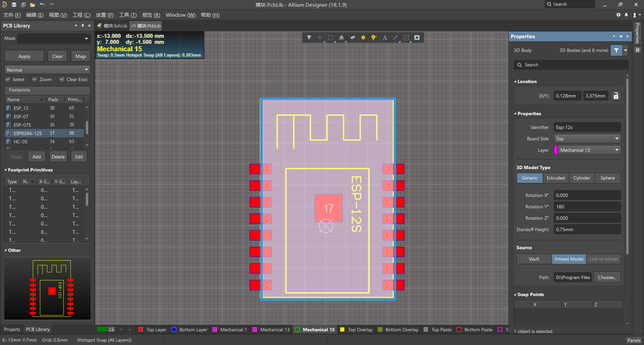Switch to the 模块.SchLib document tab
644x345 pixels.
112,26
